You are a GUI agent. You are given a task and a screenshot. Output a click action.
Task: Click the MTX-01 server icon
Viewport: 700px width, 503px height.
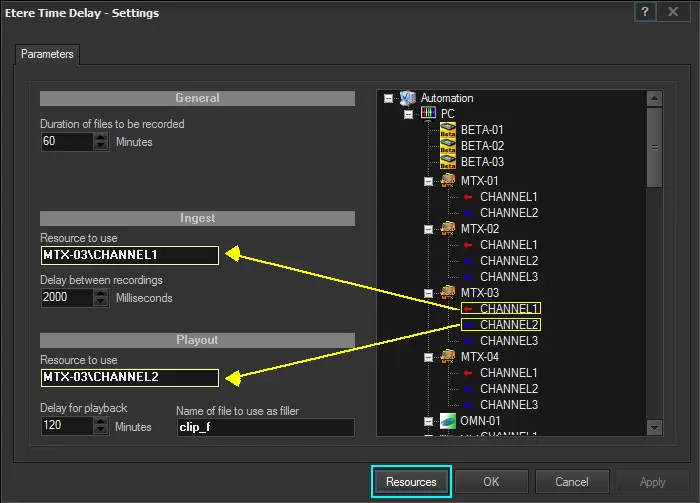[x=447, y=180]
